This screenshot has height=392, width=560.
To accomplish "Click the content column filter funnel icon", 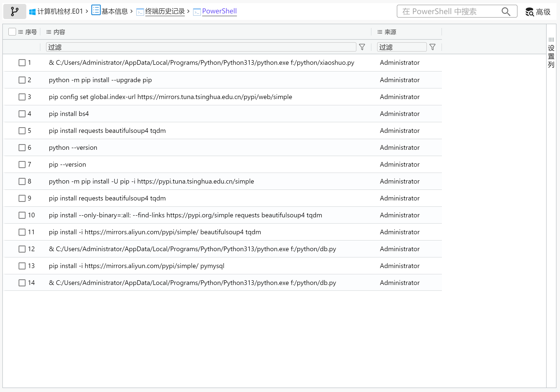I will pos(362,47).
